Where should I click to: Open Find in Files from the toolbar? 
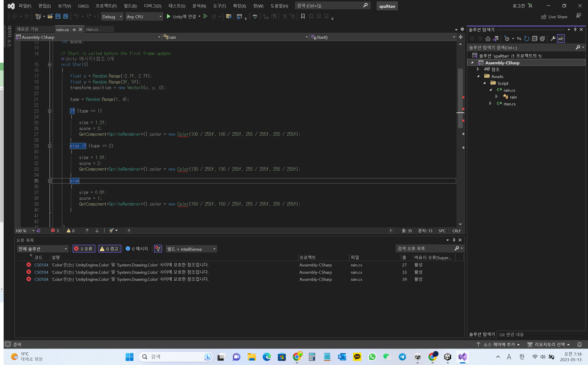[228, 16]
